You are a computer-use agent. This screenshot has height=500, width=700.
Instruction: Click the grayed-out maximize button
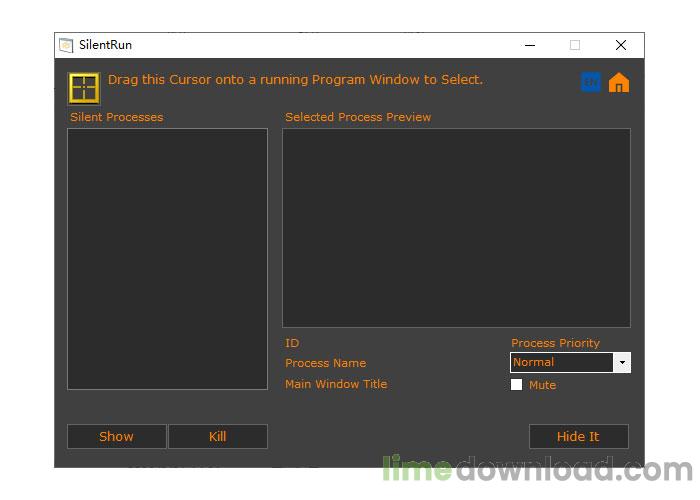tap(575, 45)
